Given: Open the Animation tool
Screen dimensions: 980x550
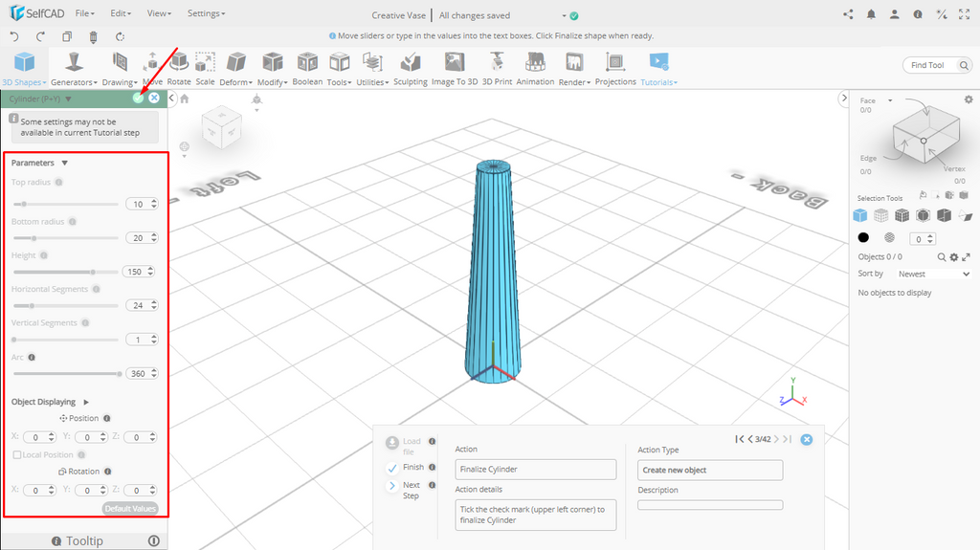Looking at the screenshot, I should point(535,69).
